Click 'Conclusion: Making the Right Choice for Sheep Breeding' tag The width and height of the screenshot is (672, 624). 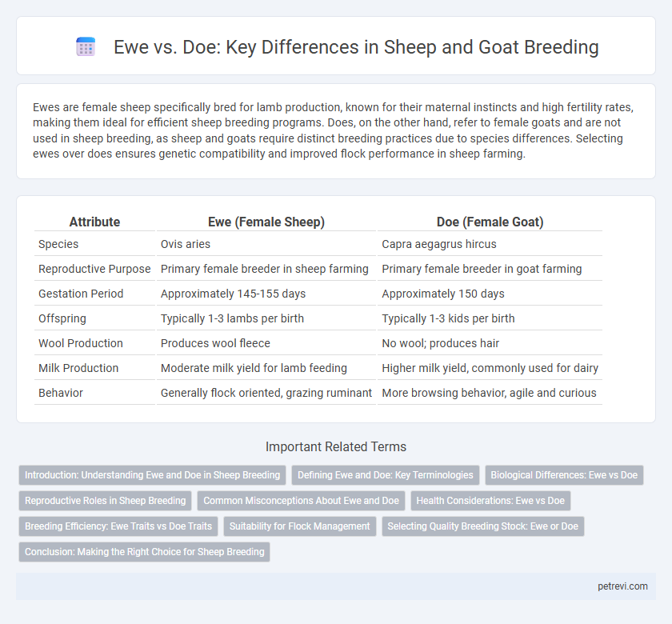(145, 552)
